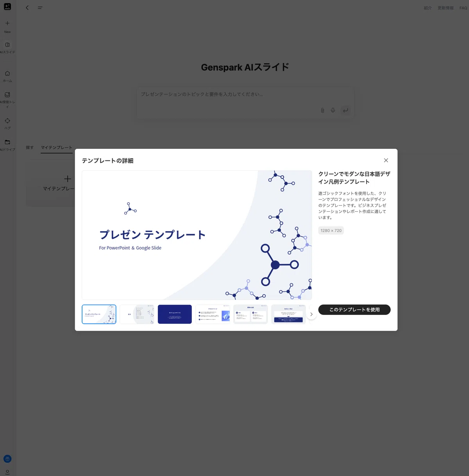Toggle the sidebar collapse menu icon
This screenshot has width=469, height=476.
coord(40,8)
